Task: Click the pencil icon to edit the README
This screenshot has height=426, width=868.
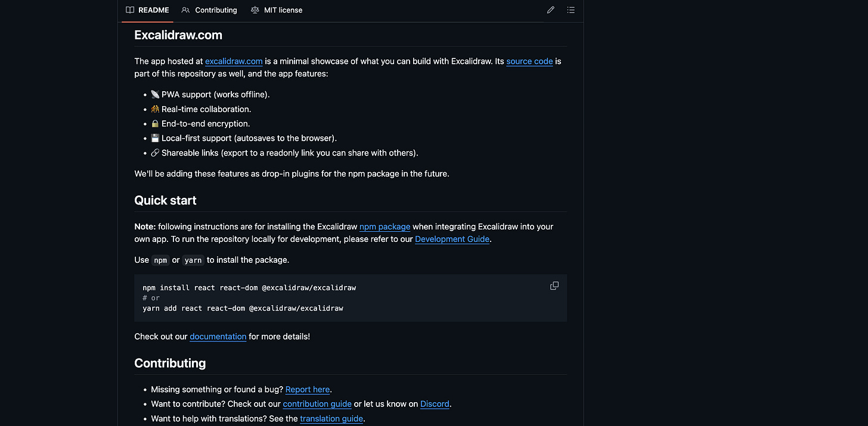Action: [550, 10]
